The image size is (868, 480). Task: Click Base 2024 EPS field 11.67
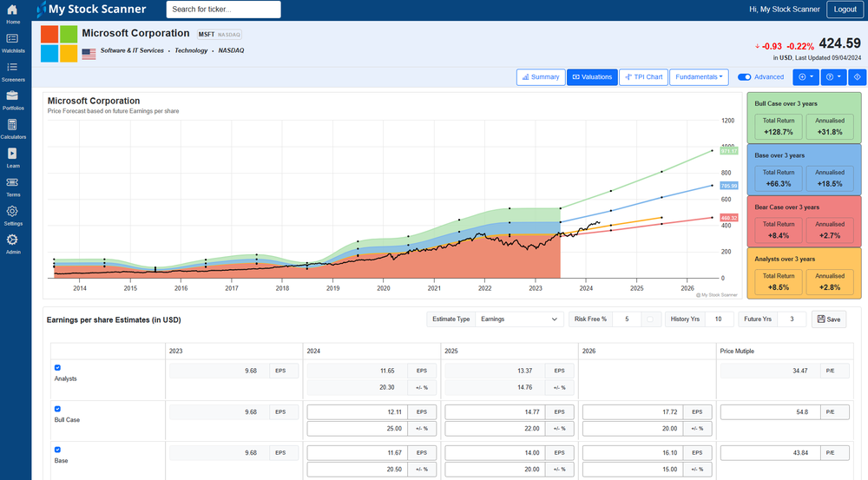tap(357, 453)
